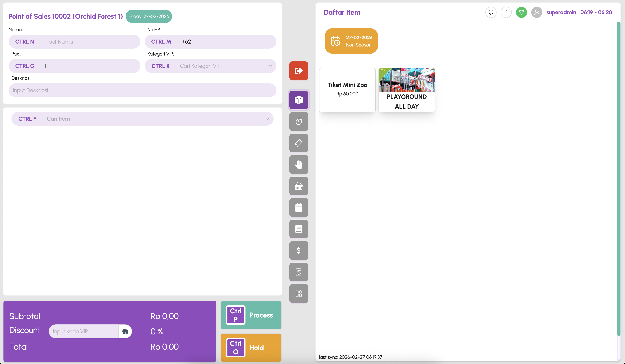Expand the grid widgets icon at sidebar bottom
The height and width of the screenshot is (364, 625).
point(299,294)
